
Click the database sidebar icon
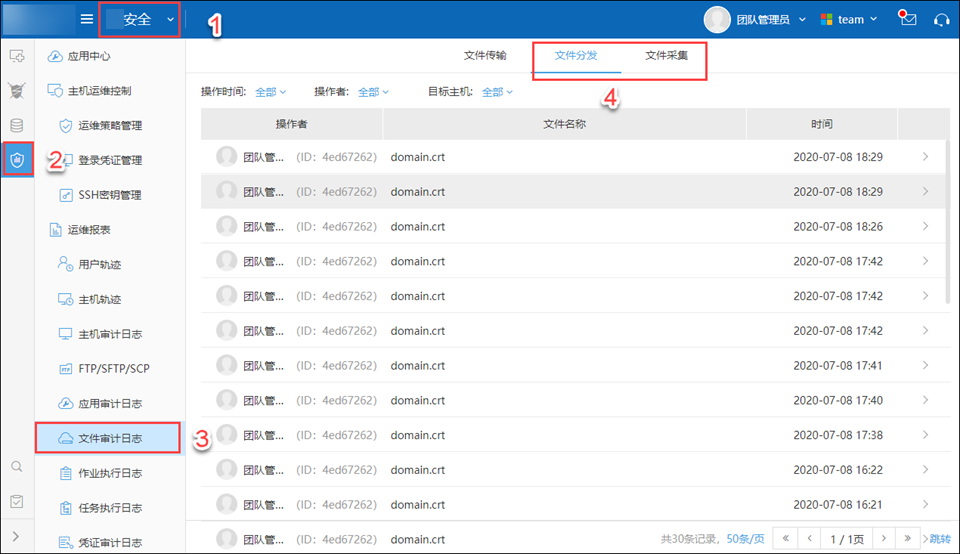[x=17, y=125]
